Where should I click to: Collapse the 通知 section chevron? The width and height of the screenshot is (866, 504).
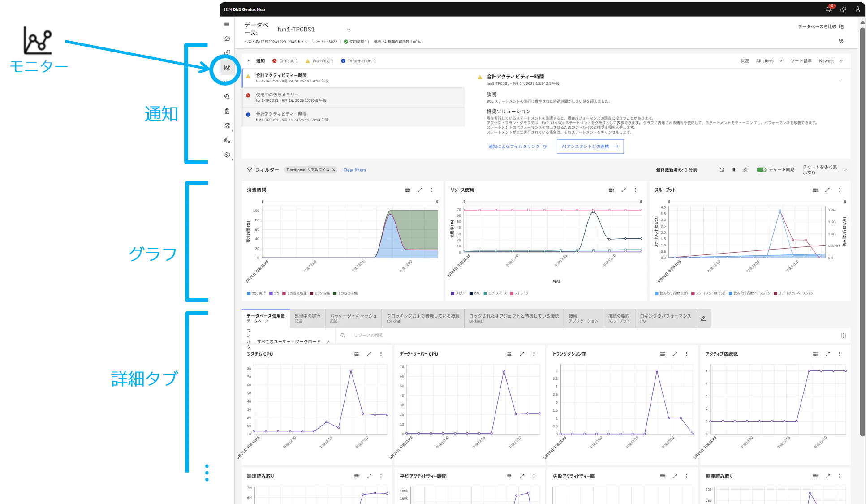click(x=249, y=61)
